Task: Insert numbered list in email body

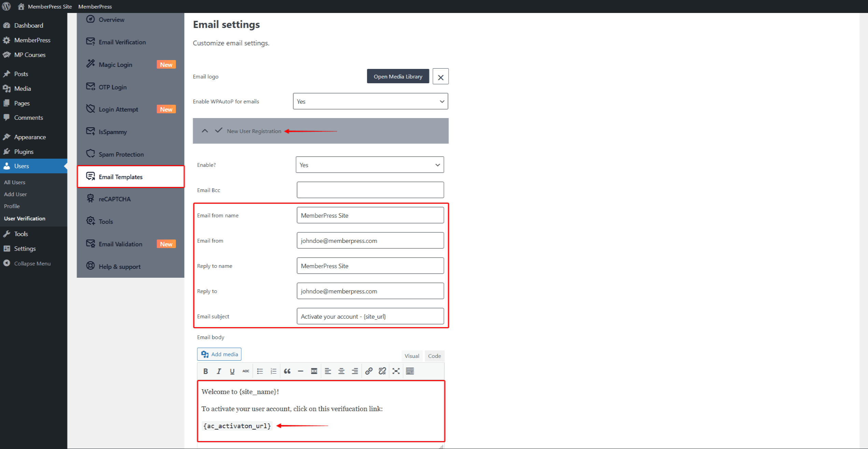Action: point(273,371)
